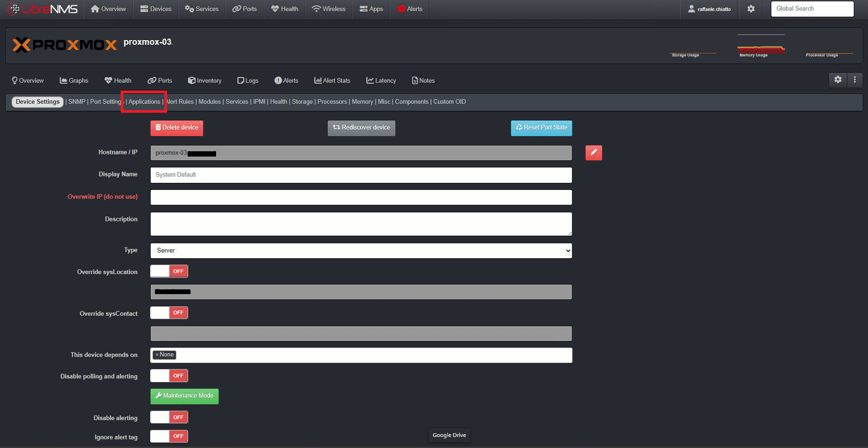The width and height of the screenshot is (868, 448).
Task: Open SNMP settings link
Action: [x=77, y=102]
